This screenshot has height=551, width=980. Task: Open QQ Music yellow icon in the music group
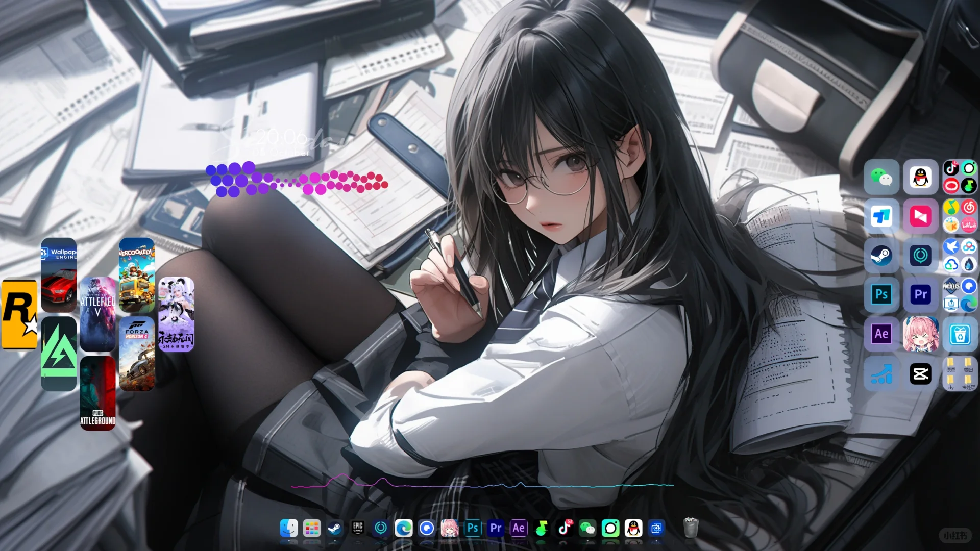[x=951, y=207]
